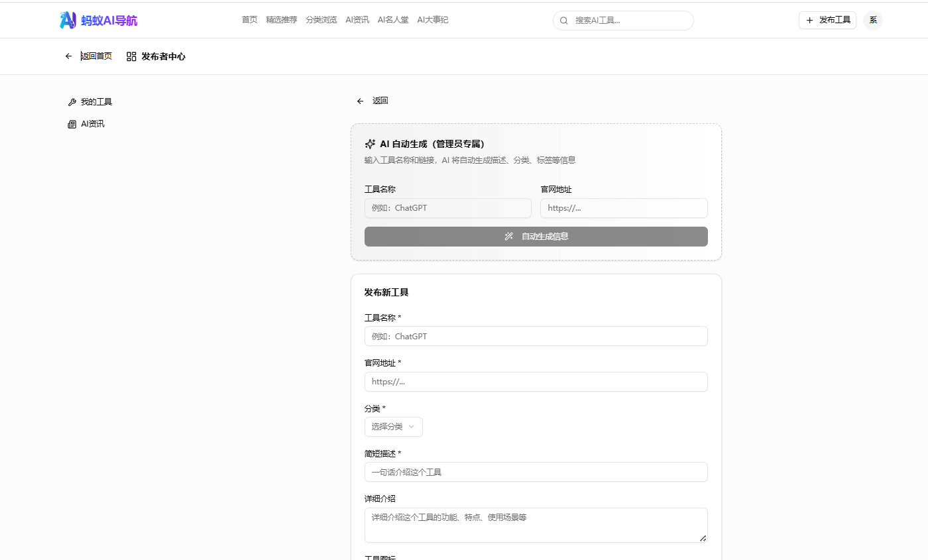Click the wand icon inside 自动生成信息 button

508,236
